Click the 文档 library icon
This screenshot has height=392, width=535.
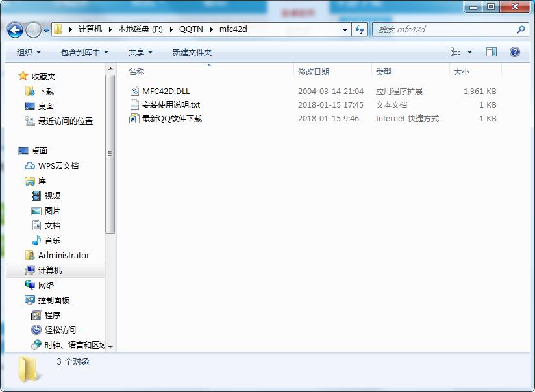coord(36,225)
